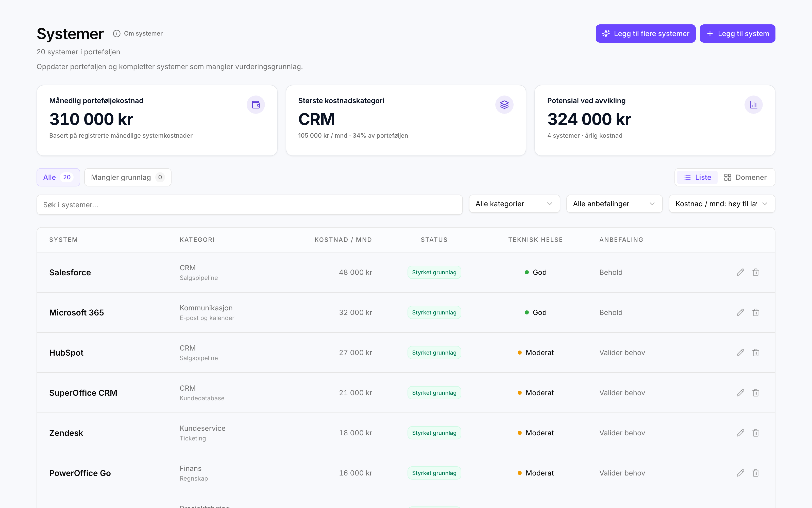Click the Zendesk system name
Image resolution: width=812 pixels, height=508 pixels.
tap(66, 433)
